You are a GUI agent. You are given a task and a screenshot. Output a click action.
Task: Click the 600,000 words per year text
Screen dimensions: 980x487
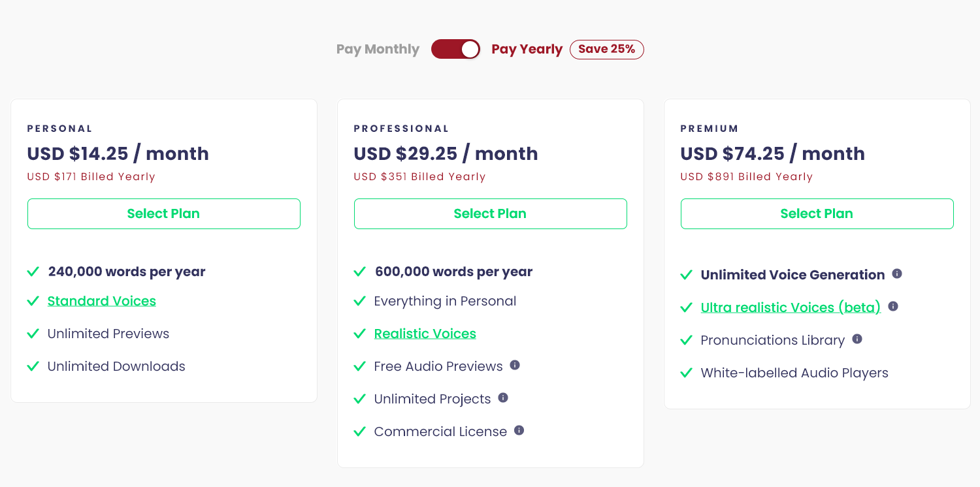click(x=453, y=272)
